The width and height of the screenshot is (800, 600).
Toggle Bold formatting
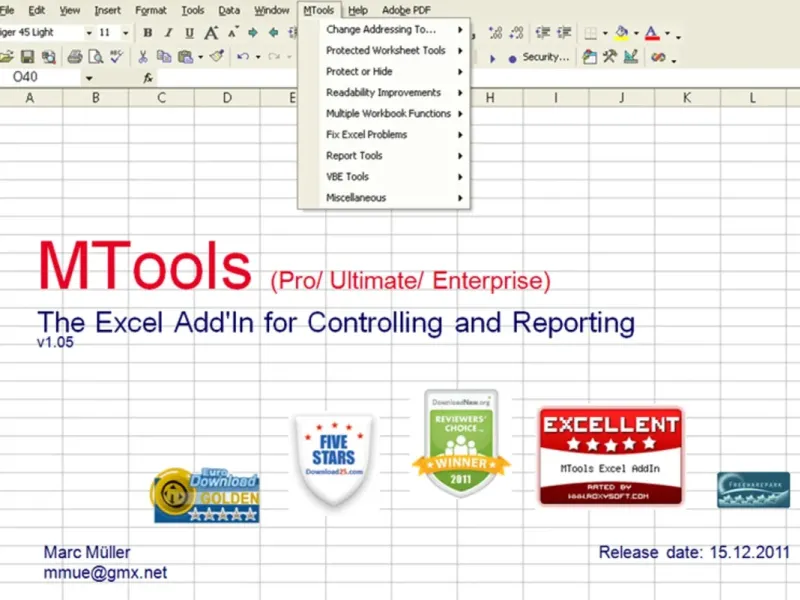[x=147, y=33]
